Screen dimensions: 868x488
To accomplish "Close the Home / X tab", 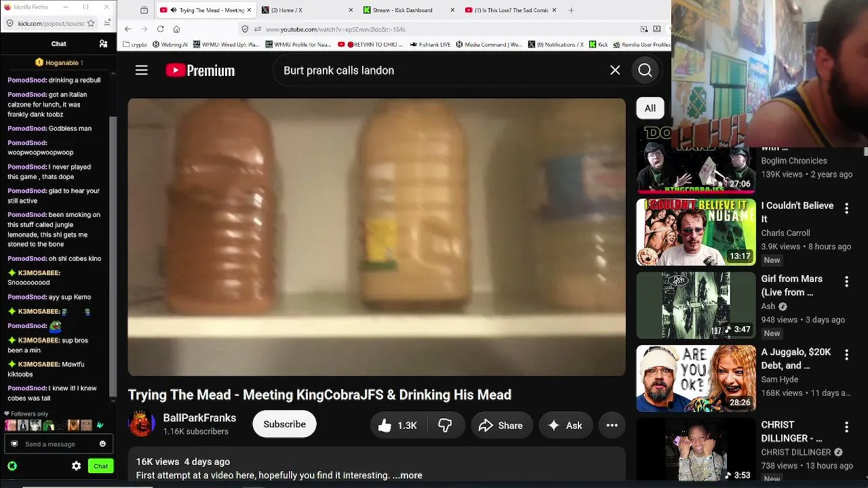I will click(351, 10).
